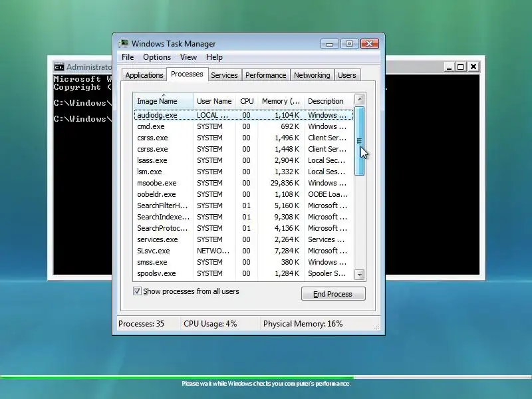Select the oobeldr.exe process

pyautogui.click(x=243, y=194)
